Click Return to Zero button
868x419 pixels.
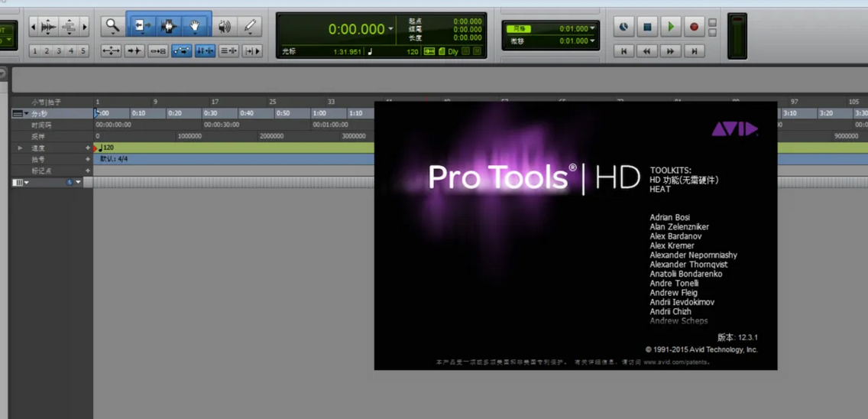(x=623, y=51)
